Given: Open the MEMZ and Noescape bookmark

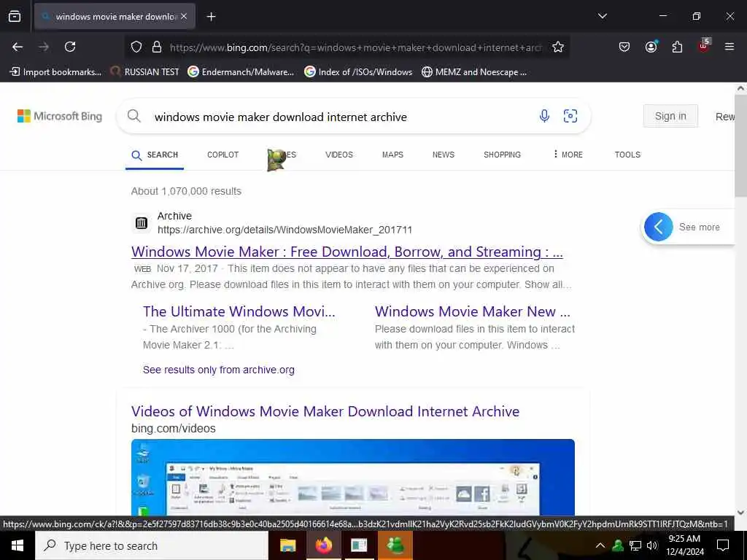Looking at the screenshot, I should click(x=474, y=72).
